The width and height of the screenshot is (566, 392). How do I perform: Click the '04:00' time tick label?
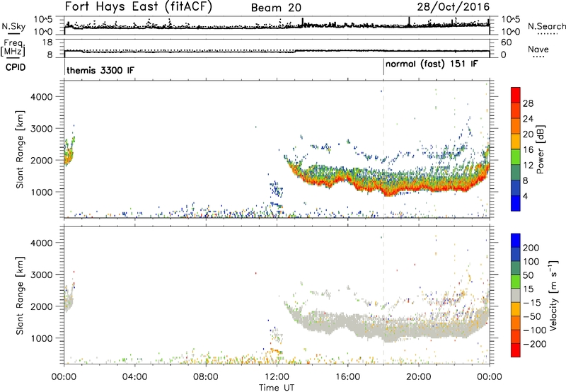tap(134, 377)
